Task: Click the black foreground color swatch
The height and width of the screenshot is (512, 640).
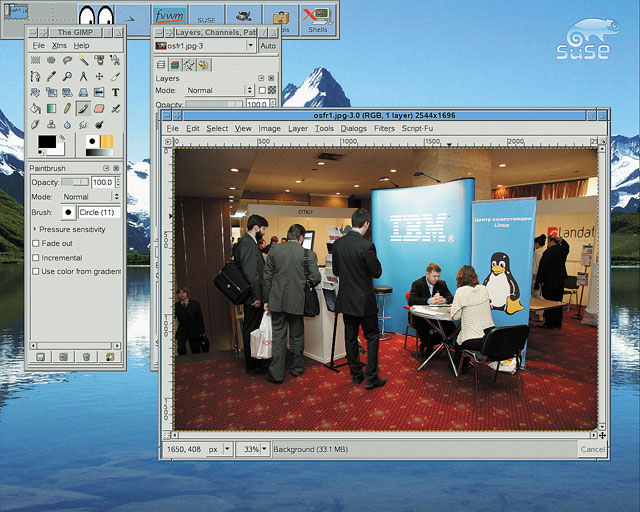Action: [x=47, y=142]
